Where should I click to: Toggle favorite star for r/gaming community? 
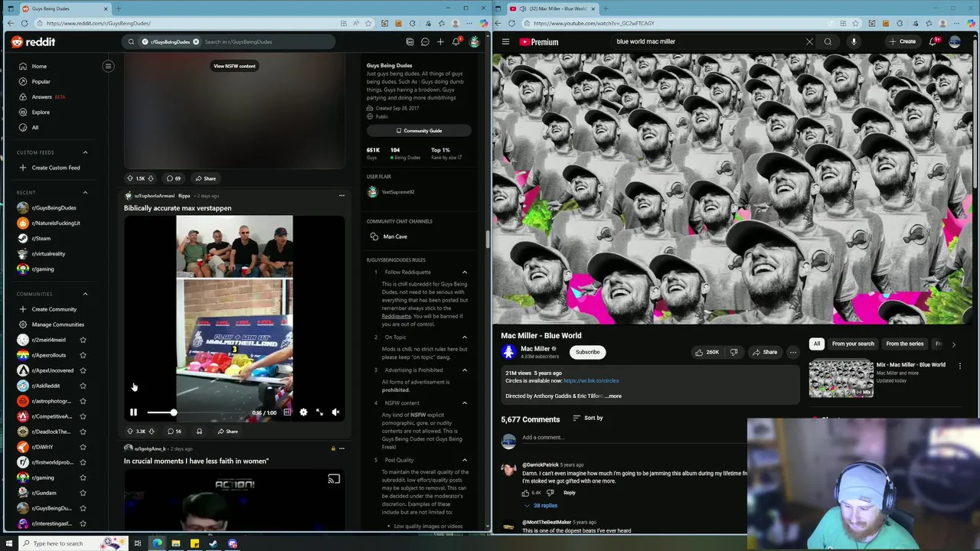(x=83, y=478)
